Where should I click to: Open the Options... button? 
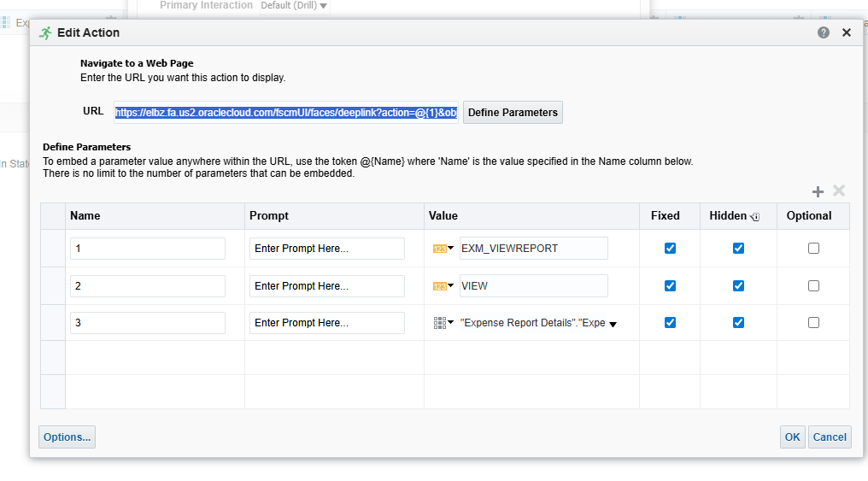[x=67, y=437]
